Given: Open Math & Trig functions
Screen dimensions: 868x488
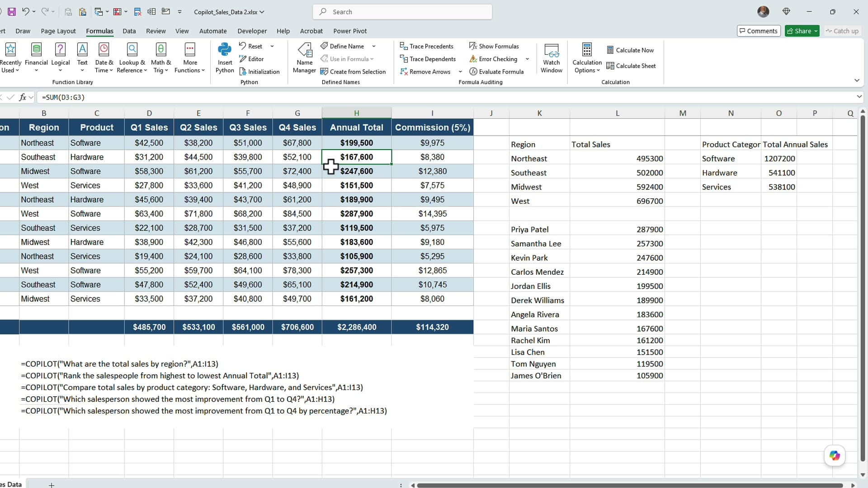Looking at the screenshot, I should pos(161,57).
